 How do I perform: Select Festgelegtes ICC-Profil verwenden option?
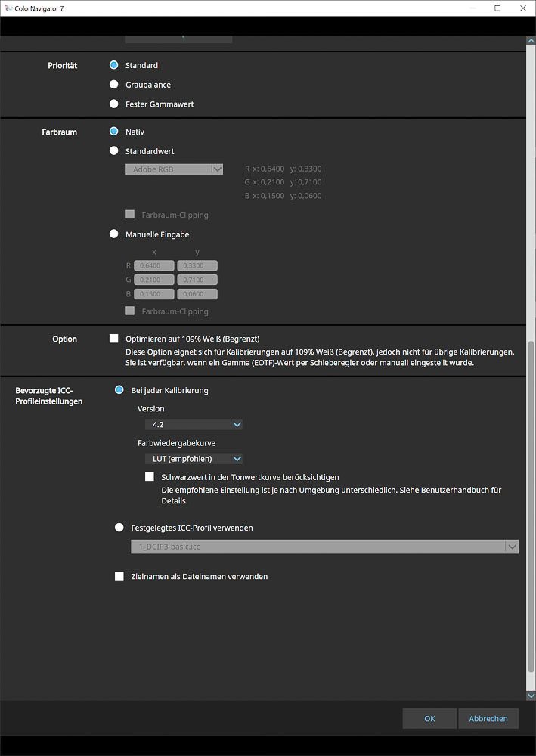(119, 528)
